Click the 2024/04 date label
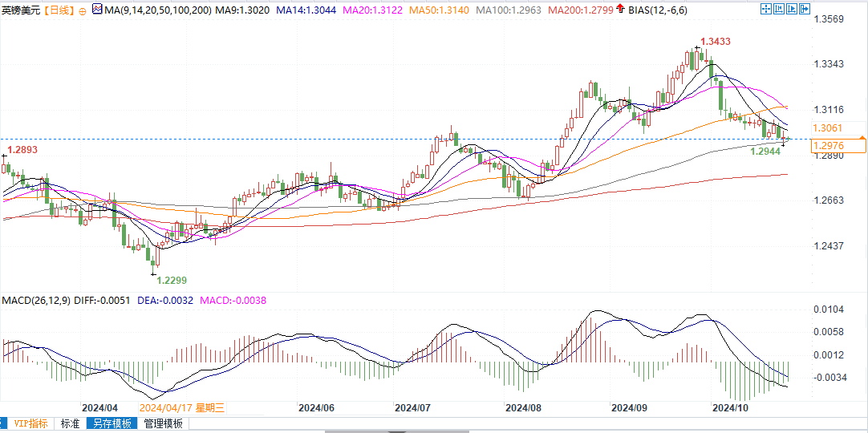Viewport: 868px width, 433px height. (99, 408)
